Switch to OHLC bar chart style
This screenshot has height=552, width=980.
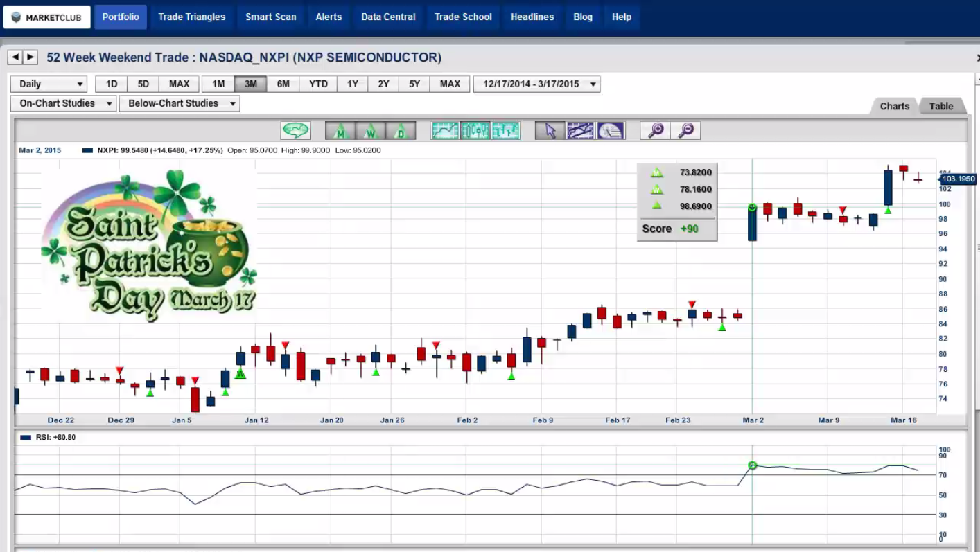click(x=506, y=130)
